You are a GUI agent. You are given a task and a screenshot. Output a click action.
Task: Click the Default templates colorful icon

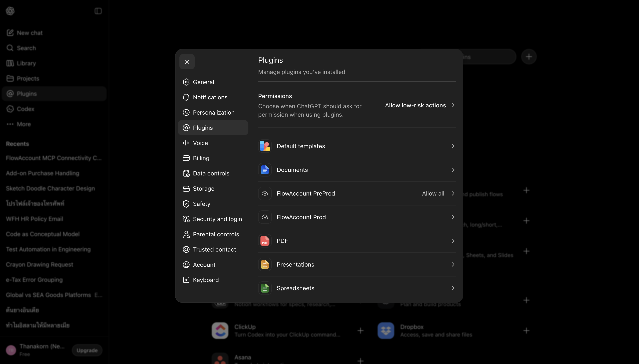click(x=265, y=146)
